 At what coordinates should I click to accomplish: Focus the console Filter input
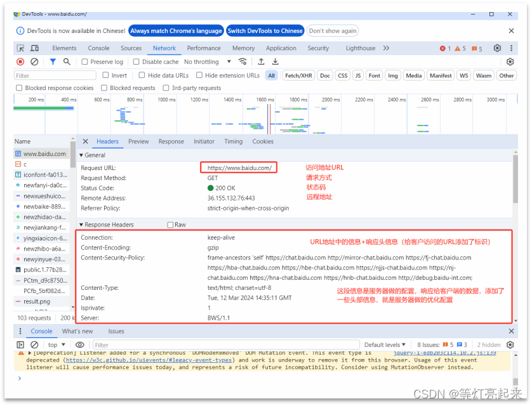coord(226,345)
